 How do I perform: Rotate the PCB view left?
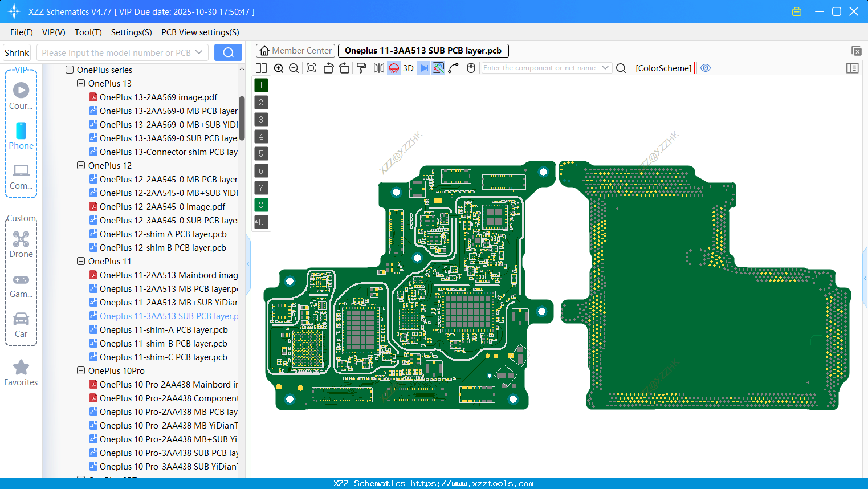[328, 68]
